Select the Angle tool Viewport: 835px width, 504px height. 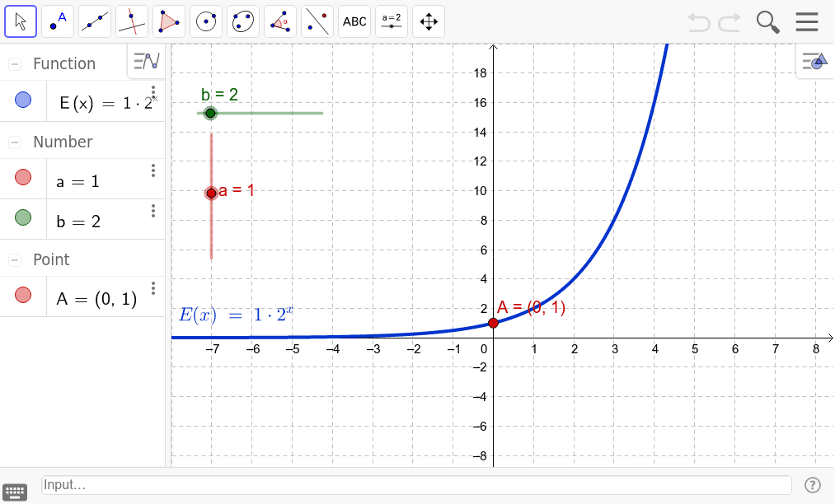tap(280, 21)
